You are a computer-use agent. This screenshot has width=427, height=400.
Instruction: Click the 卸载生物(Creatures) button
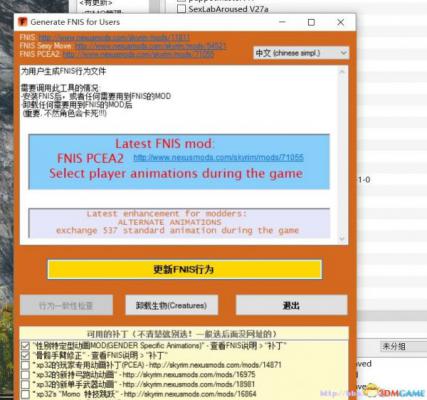click(171, 305)
